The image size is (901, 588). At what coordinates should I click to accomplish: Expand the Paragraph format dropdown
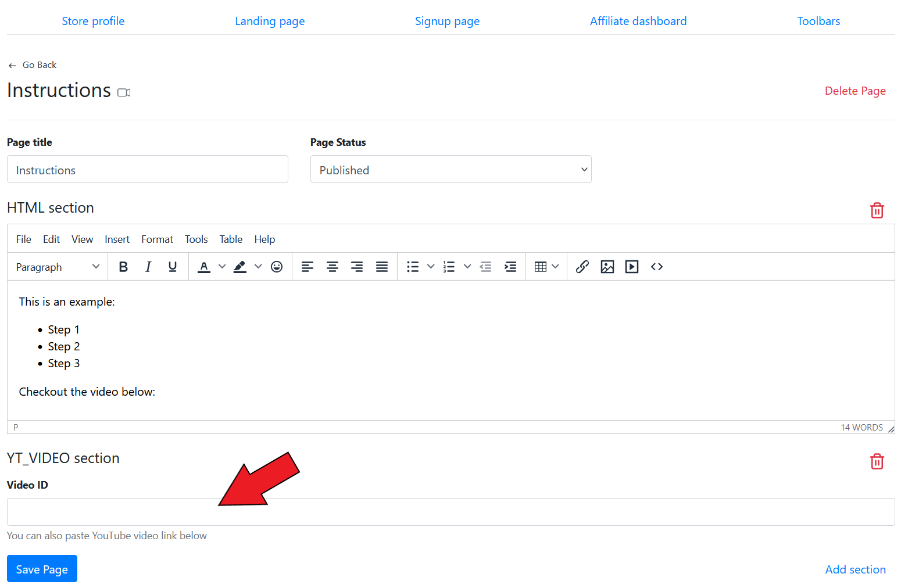(x=58, y=267)
